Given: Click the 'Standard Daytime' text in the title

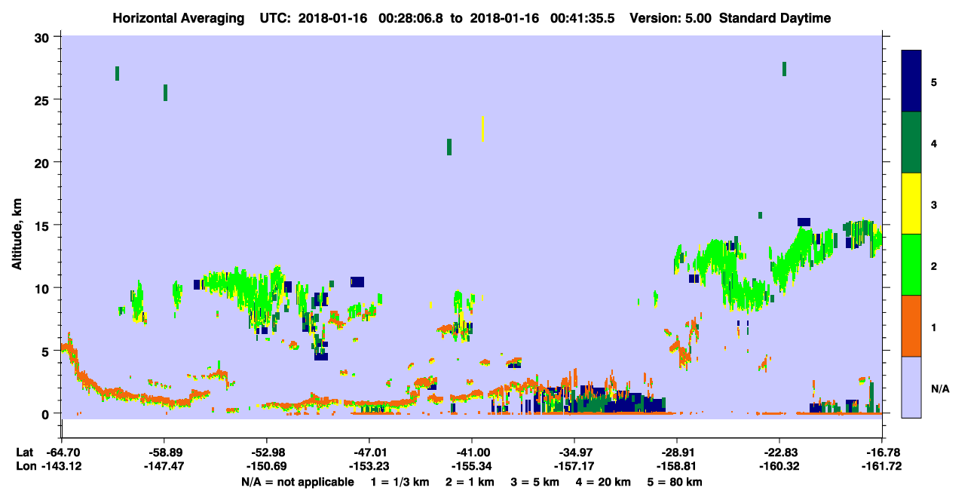Looking at the screenshot, I should point(775,18).
